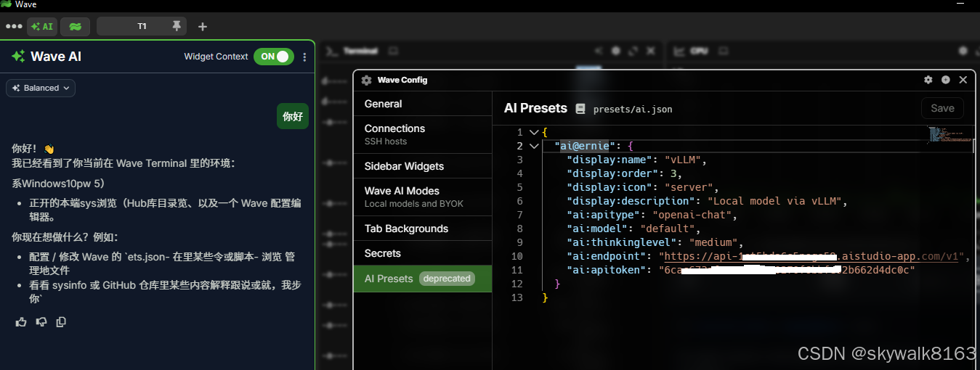Collapse the ai@ernie fold arrow on line 2
980x370 pixels.
tap(535, 146)
